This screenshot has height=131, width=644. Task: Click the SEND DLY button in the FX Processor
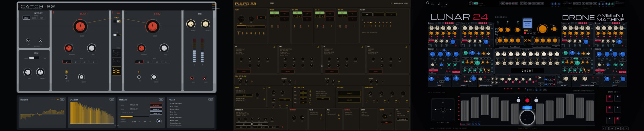[260, 124]
